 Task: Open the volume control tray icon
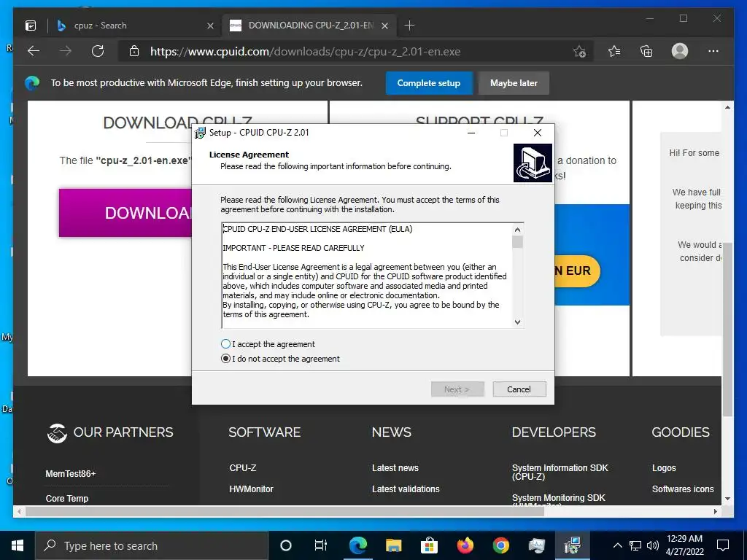(x=653, y=545)
